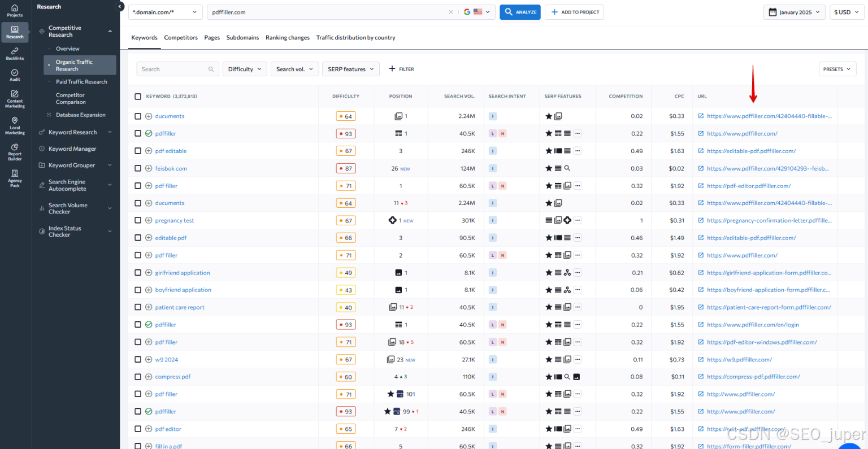Click magnifier icon in keyword search box
The height and width of the screenshot is (449, 868).
coord(211,69)
